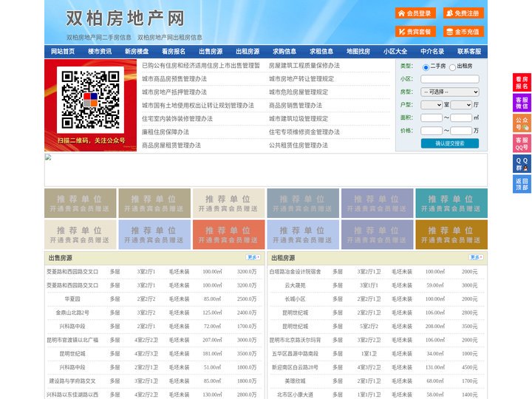532x399 pixels.
Task: Open 公共租赁住房管理办法 link
Action: [x=299, y=146]
